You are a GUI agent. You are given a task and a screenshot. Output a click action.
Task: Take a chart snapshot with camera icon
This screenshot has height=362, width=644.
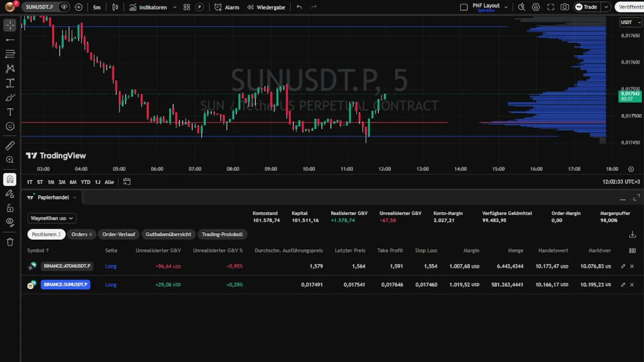point(565,7)
